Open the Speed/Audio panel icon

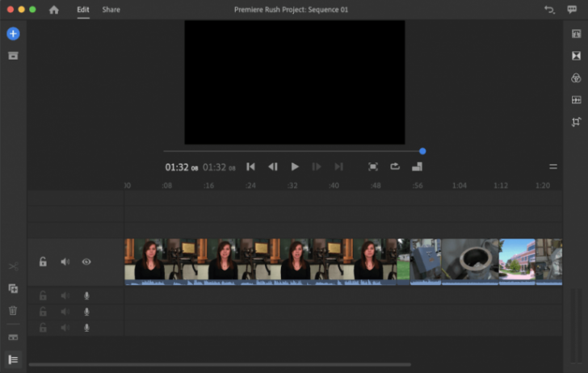(x=577, y=100)
